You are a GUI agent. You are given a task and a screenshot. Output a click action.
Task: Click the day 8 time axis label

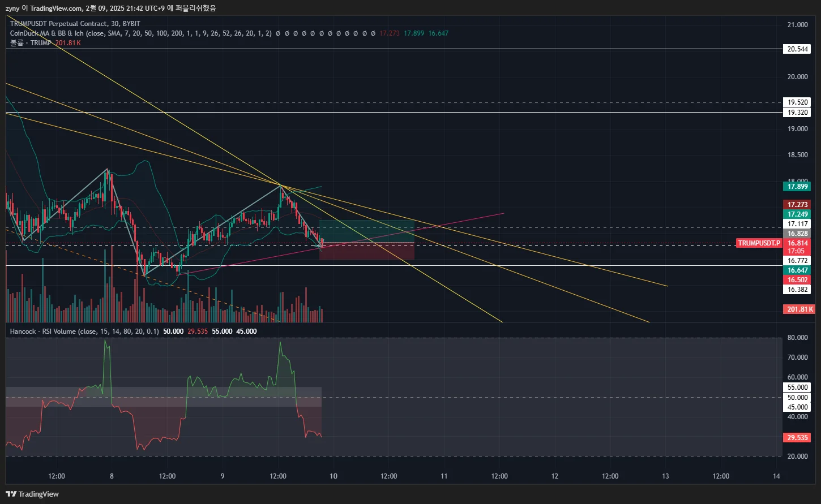click(x=112, y=476)
